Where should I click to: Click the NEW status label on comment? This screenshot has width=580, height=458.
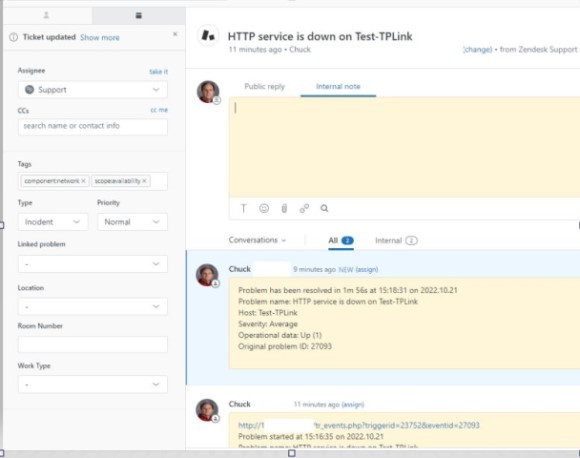[x=346, y=269]
